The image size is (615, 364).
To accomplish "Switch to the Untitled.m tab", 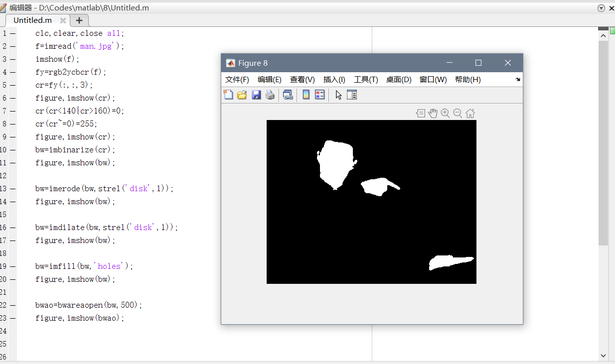I will click(x=32, y=20).
